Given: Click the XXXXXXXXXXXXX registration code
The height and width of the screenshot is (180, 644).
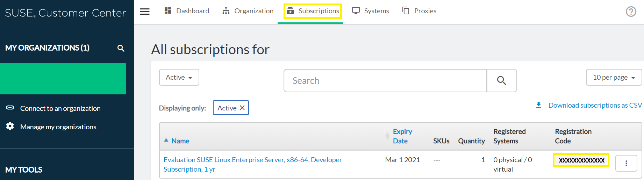Looking at the screenshot, I should coord(581,160).
